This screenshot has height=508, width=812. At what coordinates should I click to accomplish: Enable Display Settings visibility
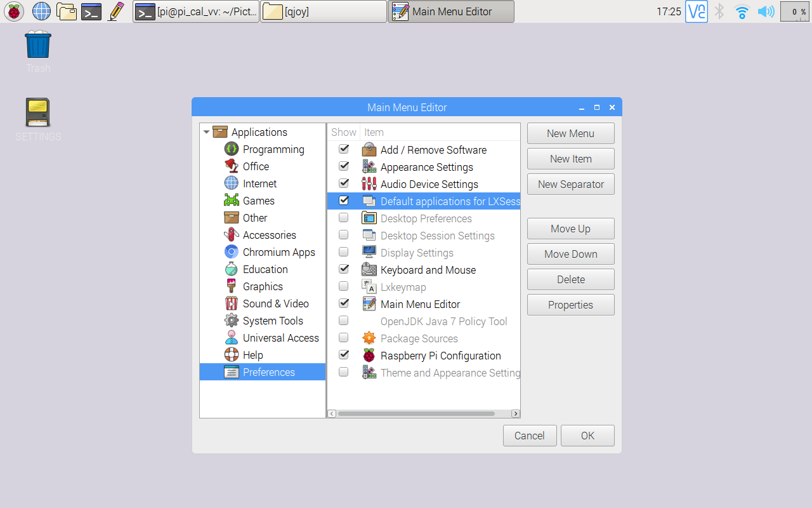[343, 251]
